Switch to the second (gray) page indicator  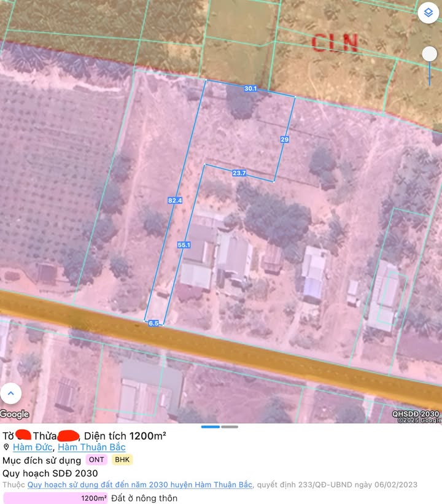point(230,427)
